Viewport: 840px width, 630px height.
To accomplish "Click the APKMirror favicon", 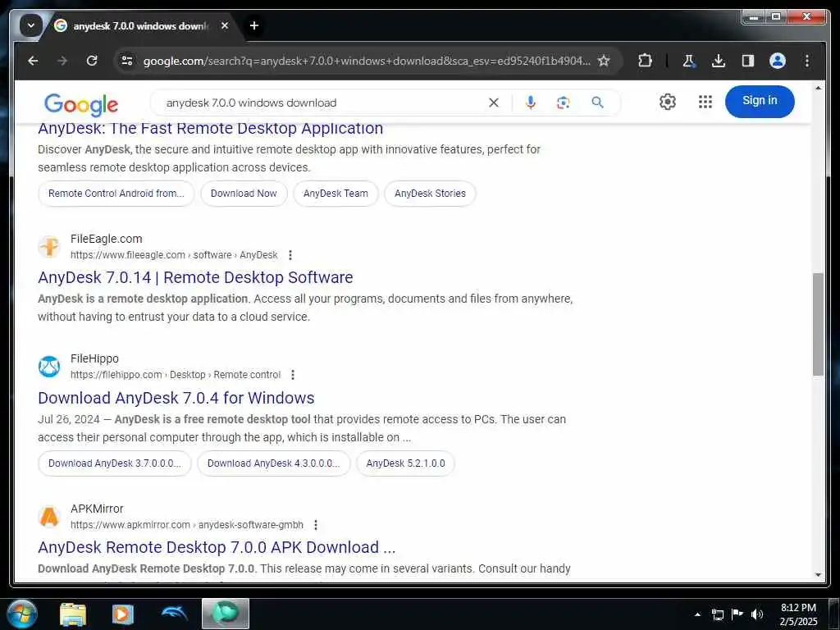I will point(49,517).
